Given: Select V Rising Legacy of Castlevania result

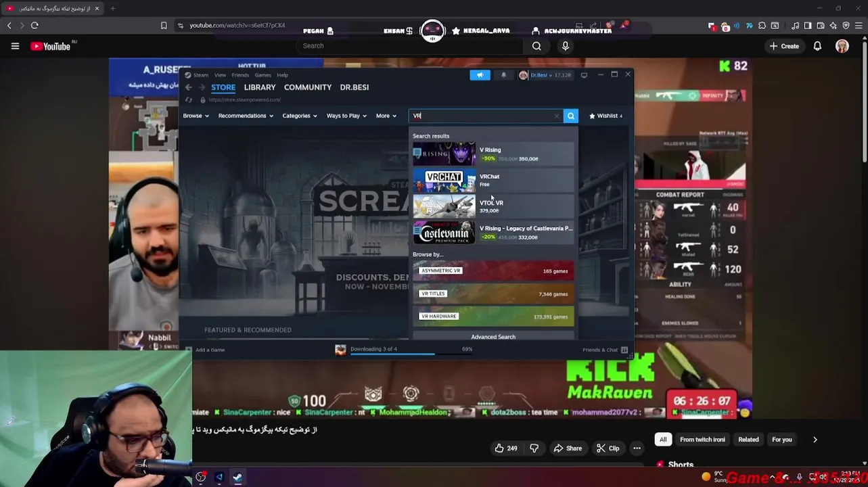Looking at the screenshot, I should [493, 233].
